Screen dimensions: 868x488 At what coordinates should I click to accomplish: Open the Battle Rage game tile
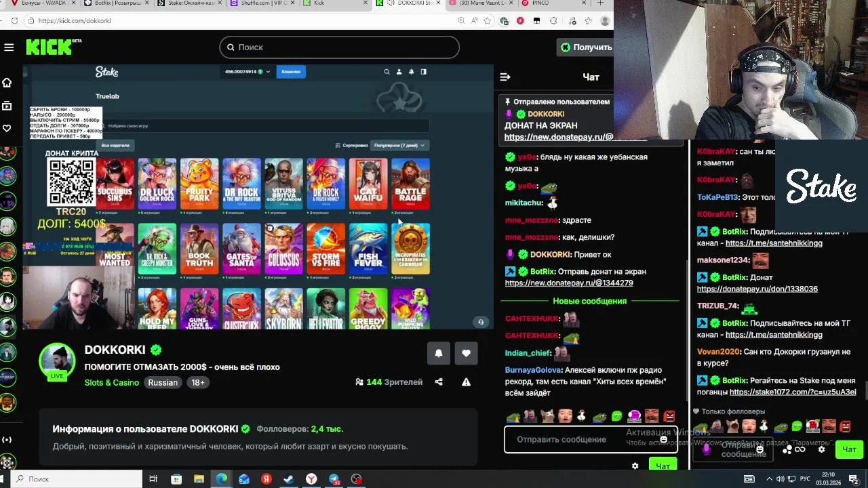tap(410, 184)
